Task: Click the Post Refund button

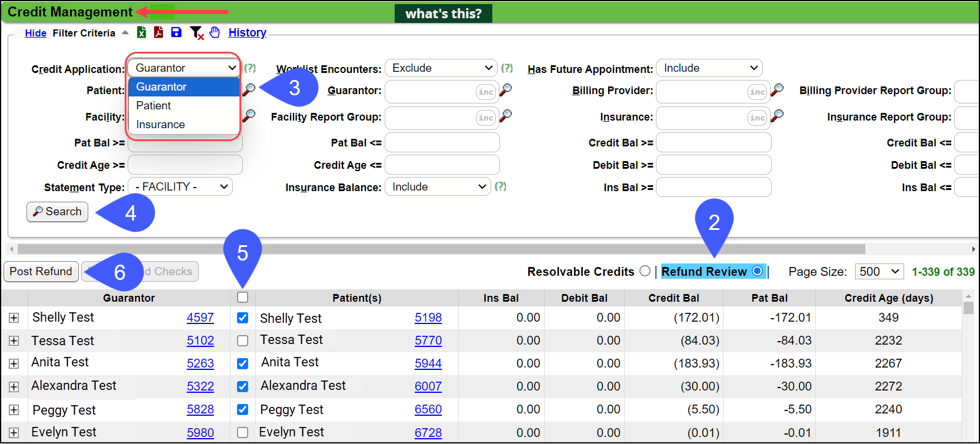Action: [x=41, y=272]
